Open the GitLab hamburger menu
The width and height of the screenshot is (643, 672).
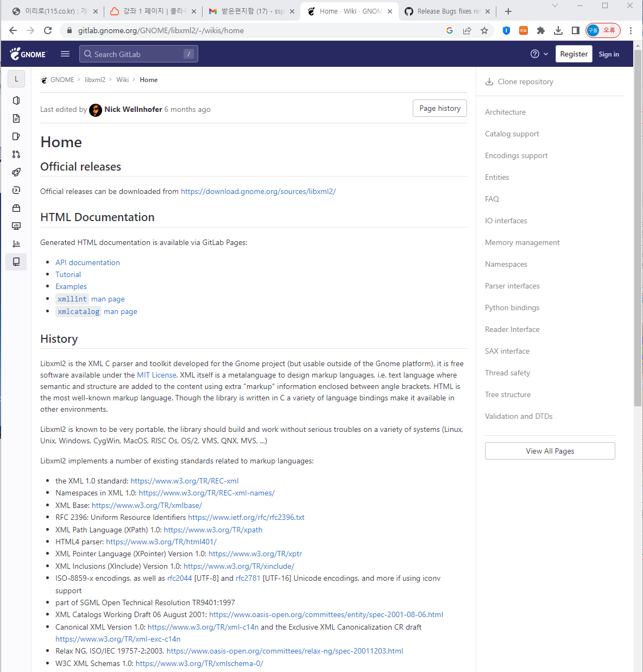65,54
